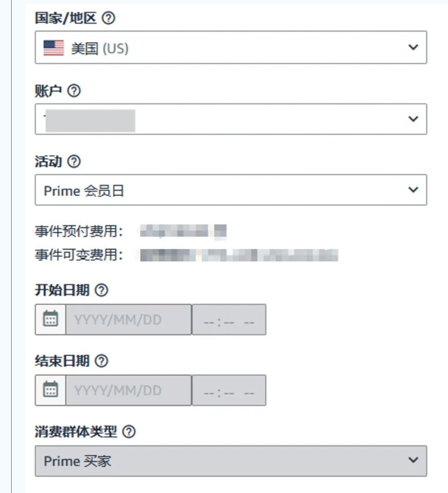
Task: Click the 结束日期 time input field
Action: 229,391
